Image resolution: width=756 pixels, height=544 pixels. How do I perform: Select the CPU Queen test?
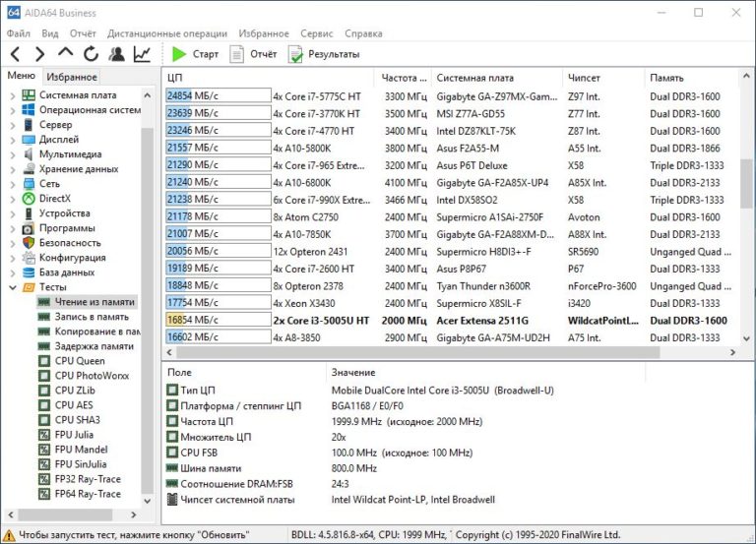pos(72,361)
